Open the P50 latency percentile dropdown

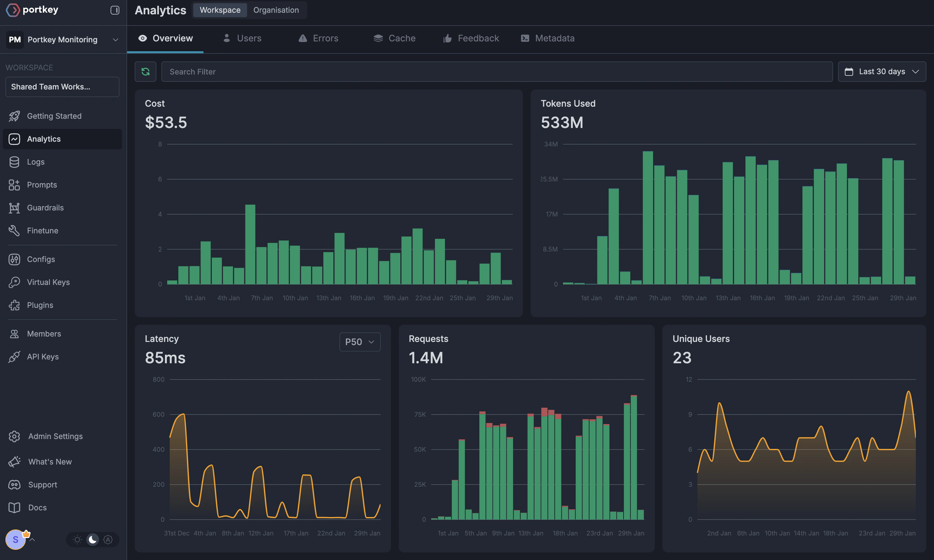360,342
